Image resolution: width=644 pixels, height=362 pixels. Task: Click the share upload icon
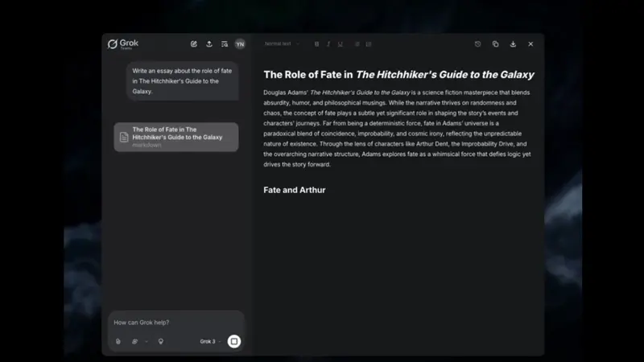[209, 44]
